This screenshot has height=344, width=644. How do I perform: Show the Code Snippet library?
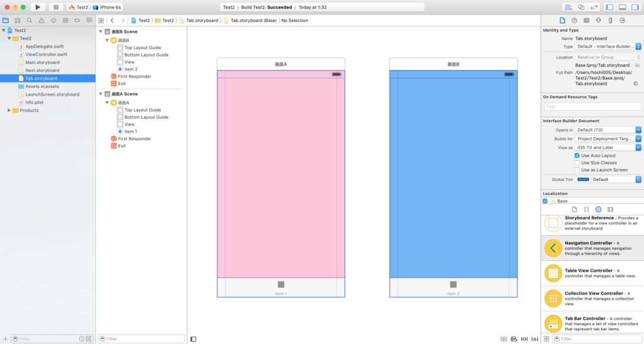coord(587,209)
